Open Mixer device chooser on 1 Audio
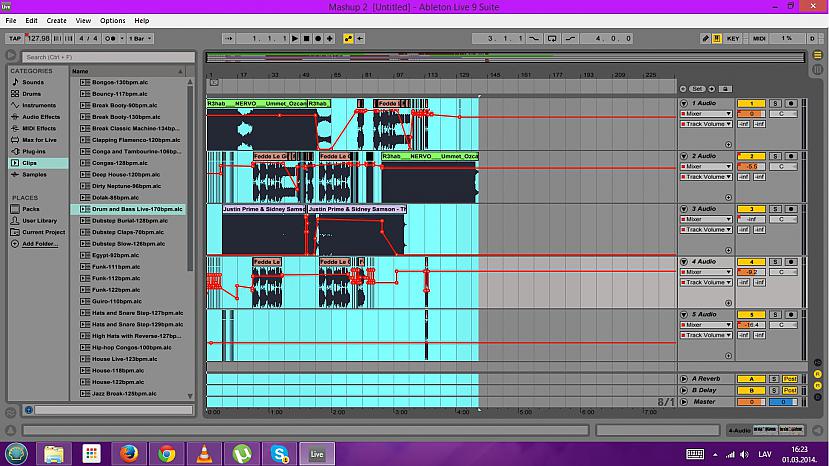Screen dimensions: 829x466 click(x=706, y=114)
